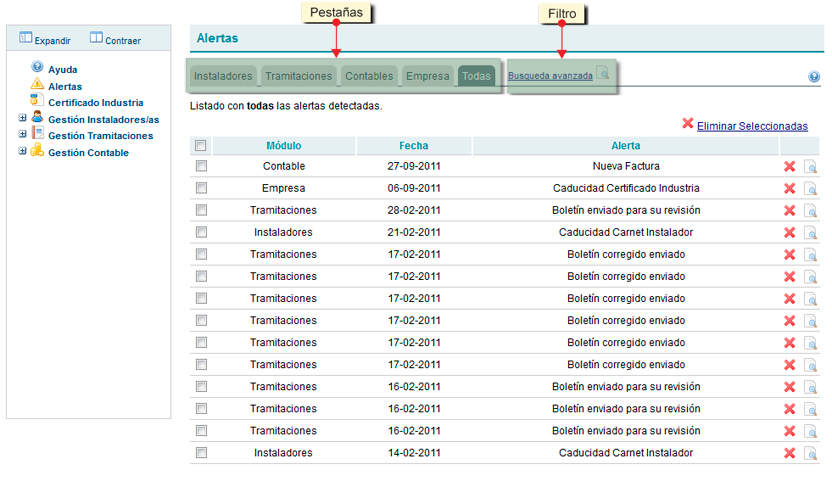Viewport: 832px width, 481px height.
Task: Toggle the select-all checkbox in table header
Action: (201, 145)
